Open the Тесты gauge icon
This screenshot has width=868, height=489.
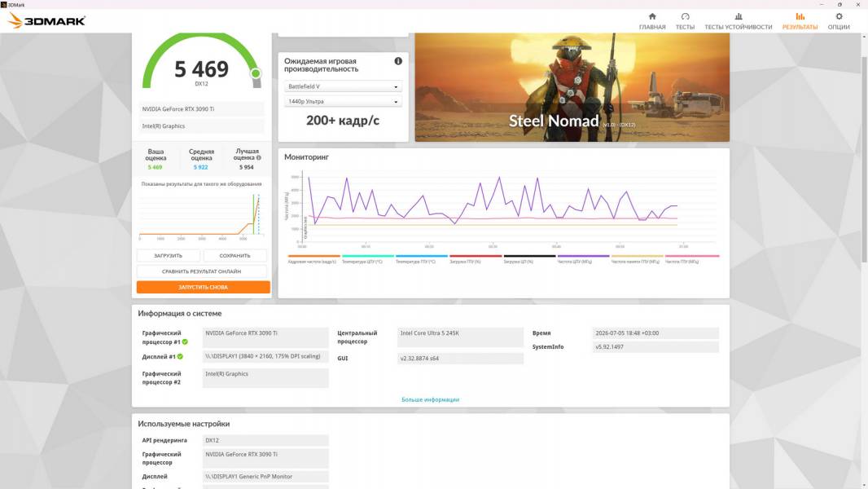coord(685,16)
